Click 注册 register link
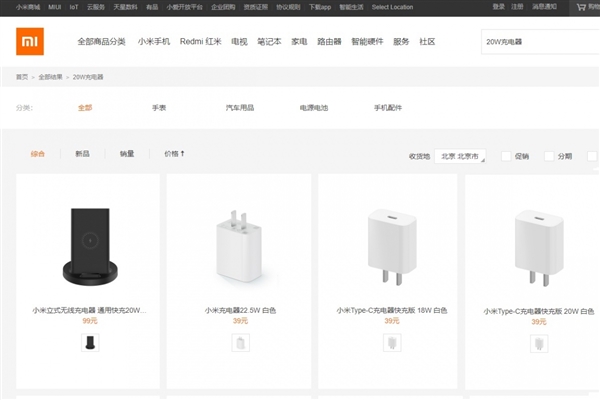Screen dimensions: 600x400 tap(517, 7)
